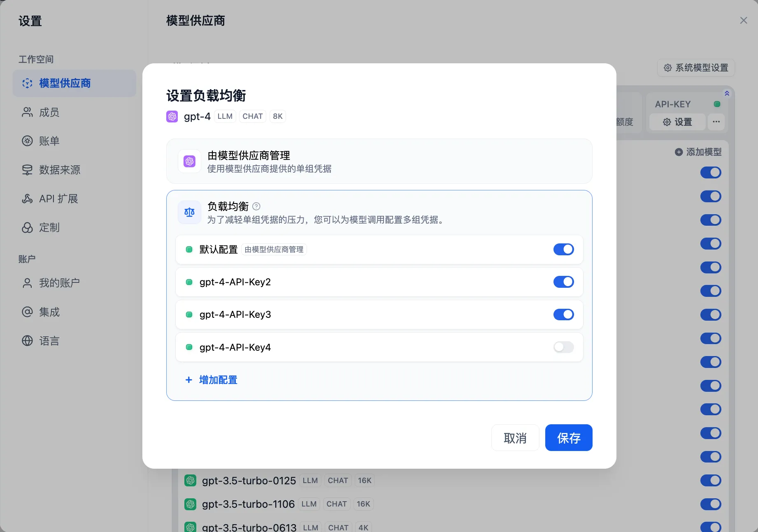
Task: Click the gpt-3.5-turbo-0125 model icon
Action: point(190,481)
